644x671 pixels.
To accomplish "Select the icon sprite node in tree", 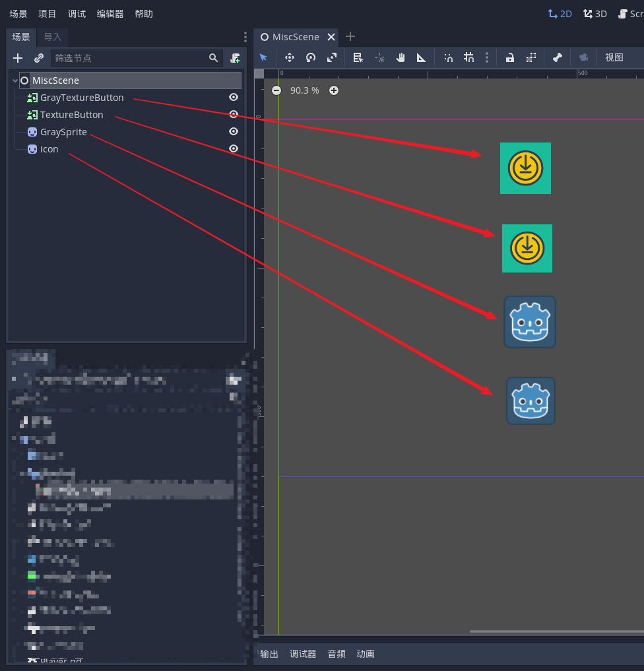I will [49, 149].
